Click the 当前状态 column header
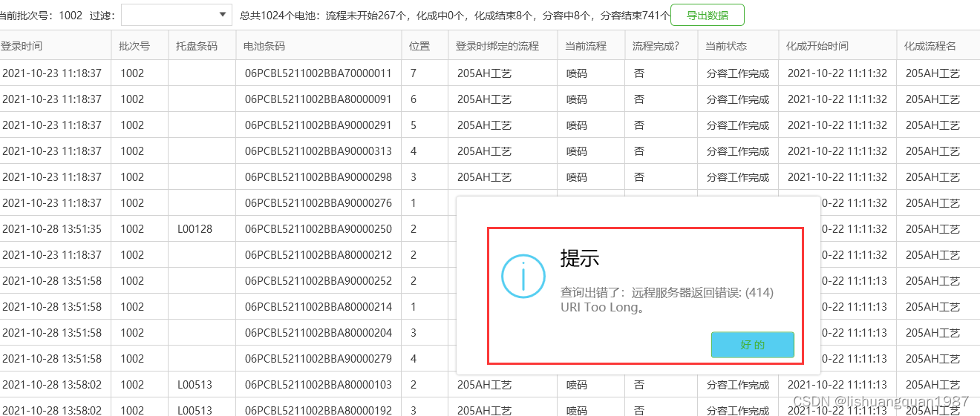The height and width of the screenshot is (416, 980). click(726, 46)
